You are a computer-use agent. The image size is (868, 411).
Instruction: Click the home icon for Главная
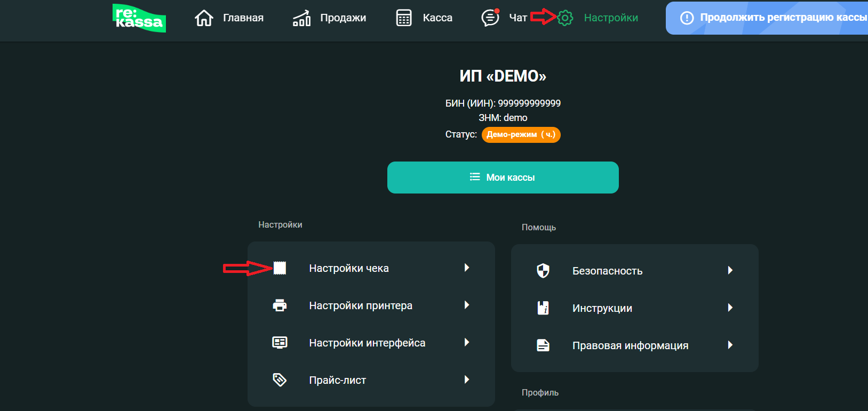204,18
